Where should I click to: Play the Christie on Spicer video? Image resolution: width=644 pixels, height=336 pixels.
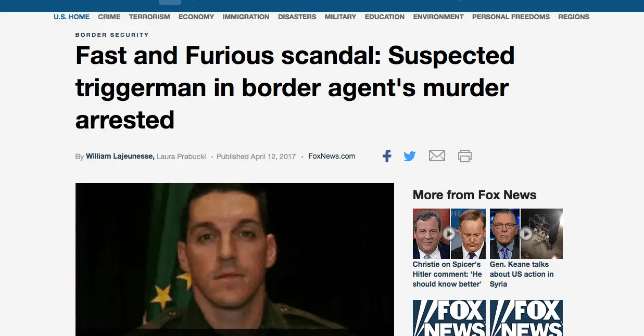coord(449,234)
